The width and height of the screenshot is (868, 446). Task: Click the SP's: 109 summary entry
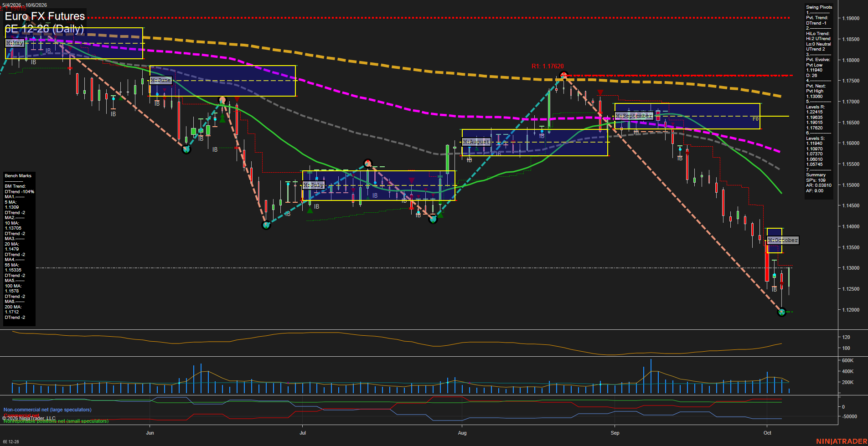pos(816,180)
